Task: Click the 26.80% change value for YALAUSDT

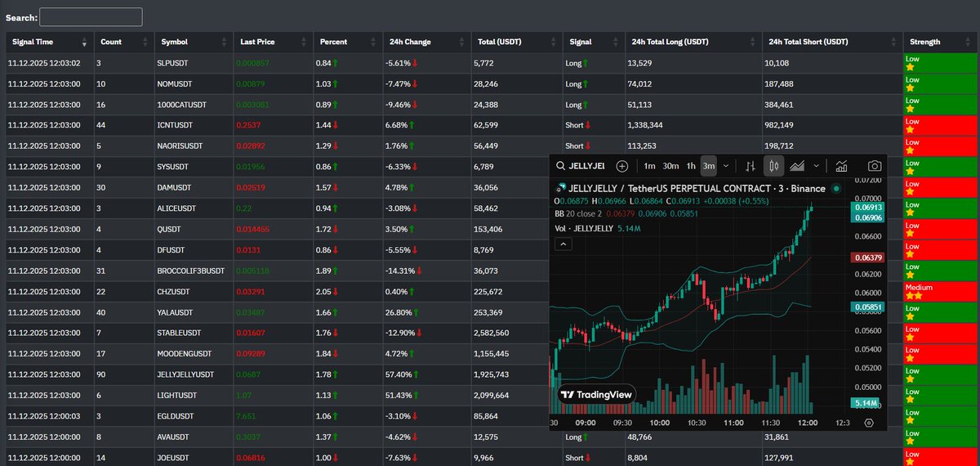Action: 399,311
